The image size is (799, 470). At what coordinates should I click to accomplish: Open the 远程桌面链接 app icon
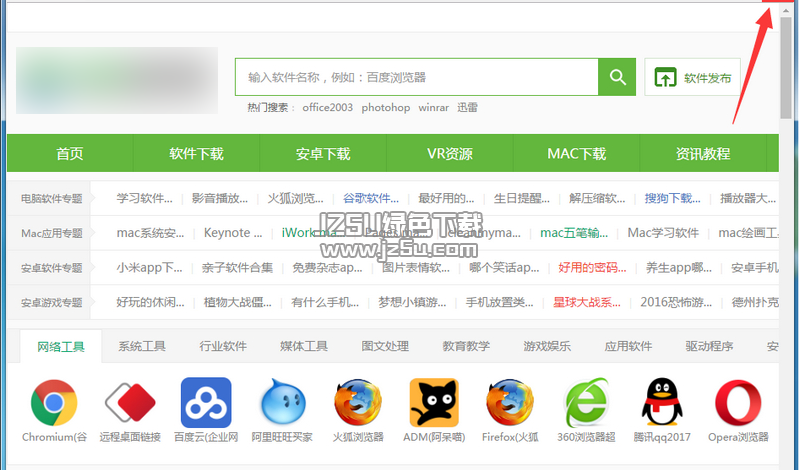tap(130, 403)
